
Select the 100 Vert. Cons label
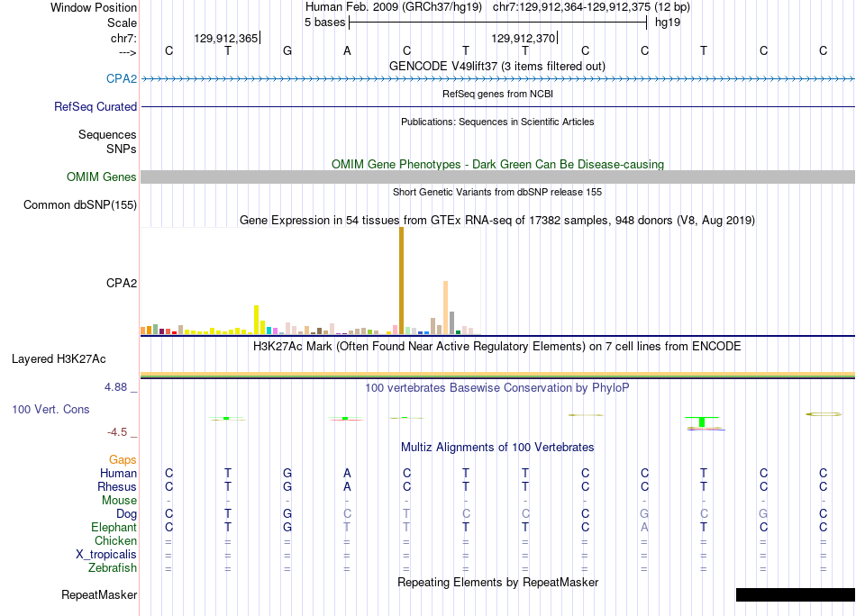tap(50, 409)
